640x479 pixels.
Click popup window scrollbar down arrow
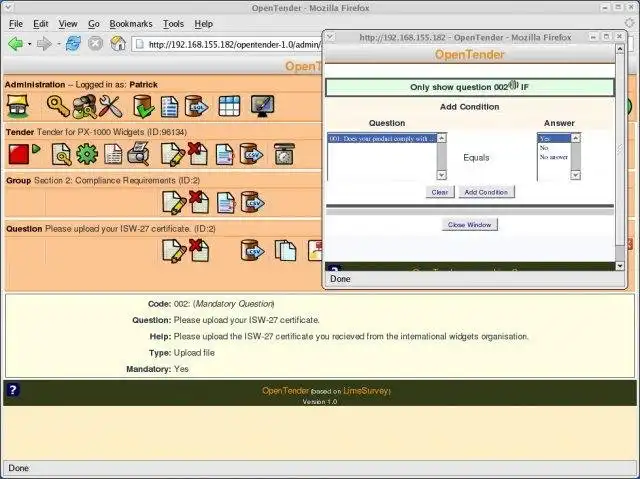[620, 266]
